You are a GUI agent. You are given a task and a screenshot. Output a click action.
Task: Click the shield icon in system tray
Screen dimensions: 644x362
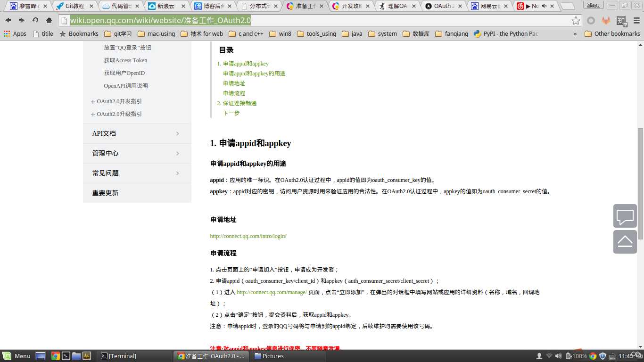point(603,356)
